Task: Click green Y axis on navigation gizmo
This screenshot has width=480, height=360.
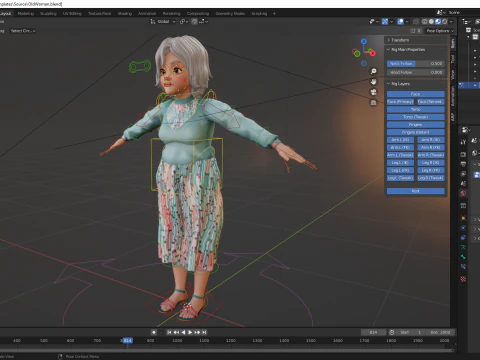Action: point(357,53)
